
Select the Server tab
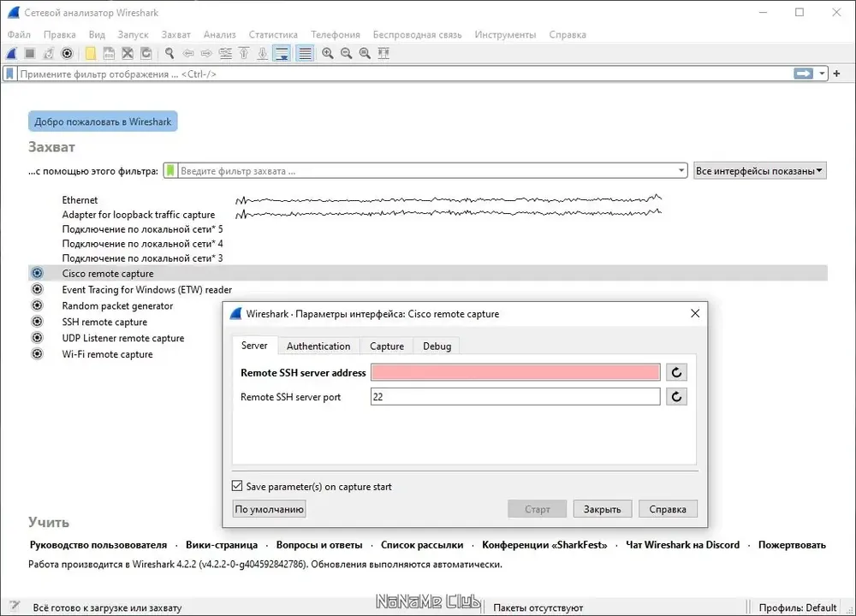pyautogui.click(x=254, y=346)
